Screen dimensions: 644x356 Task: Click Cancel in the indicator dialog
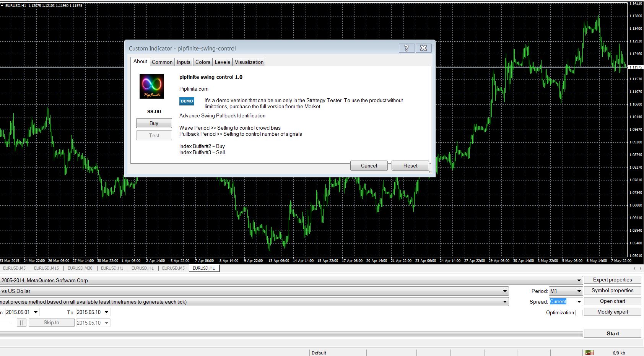pyautogui.click(x=369, y=166)
